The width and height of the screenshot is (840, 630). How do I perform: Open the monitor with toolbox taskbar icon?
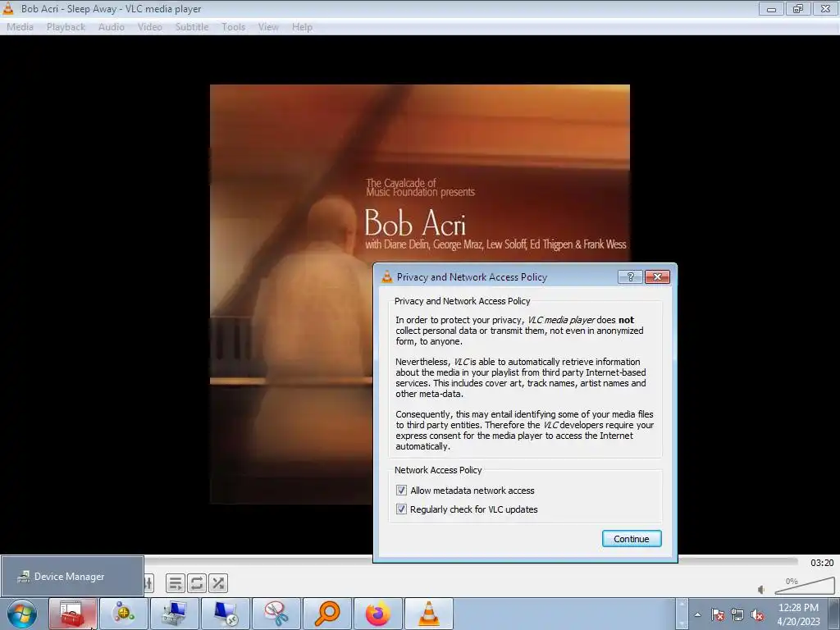(175, 614)
